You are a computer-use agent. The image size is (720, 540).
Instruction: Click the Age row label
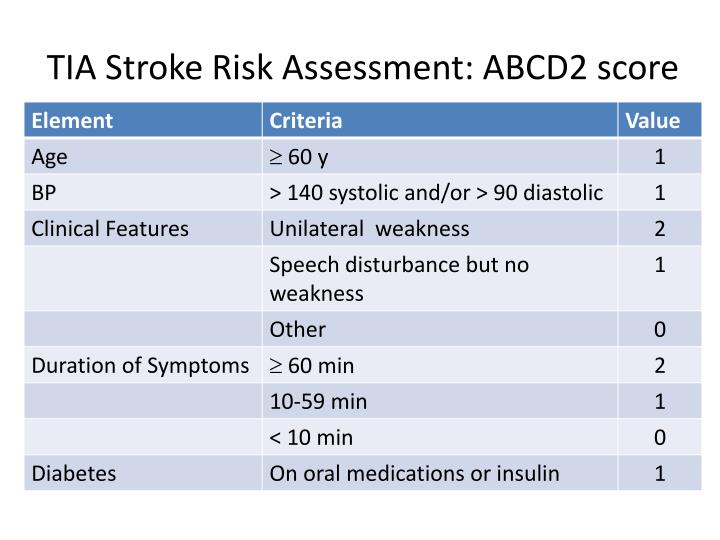coord(143,157)
